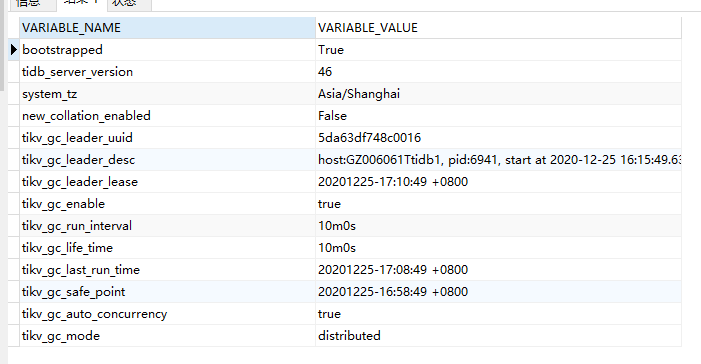Screen dimensions: 701x364
Task: Sort by the VARIABLE_VALUE column header
Action: (x=498, y=28)
